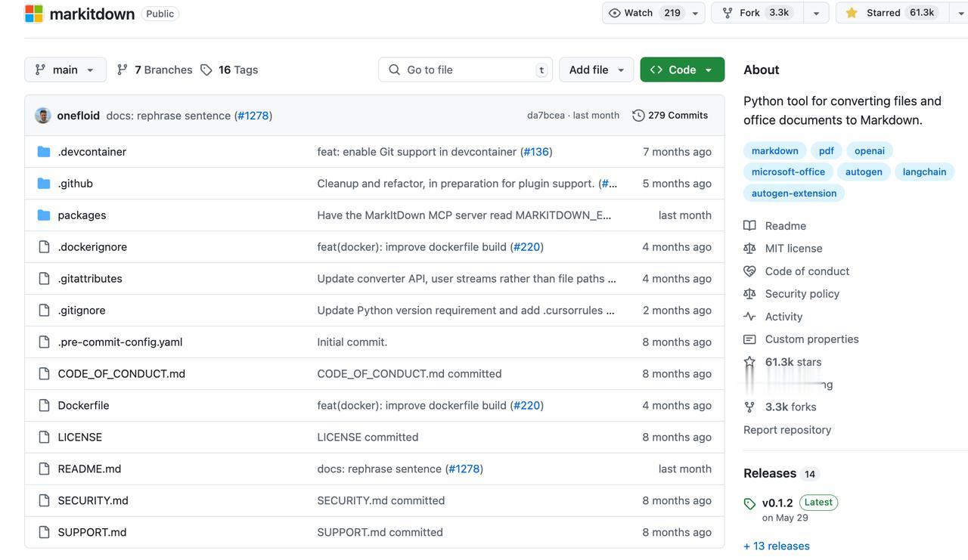Open the .gitattributes file
968x560 pixels.
click(x=90, y=279)
